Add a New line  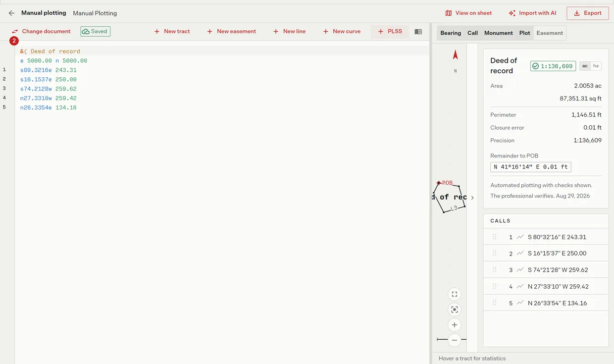pos(289,31)
